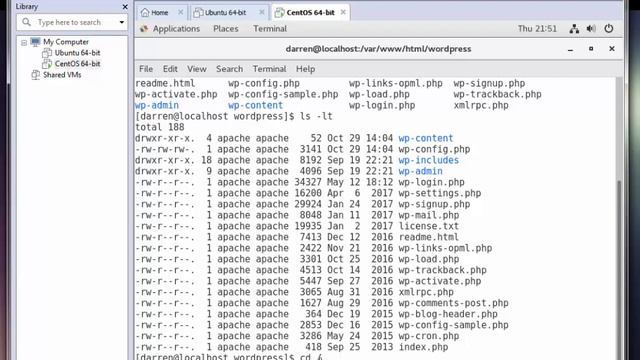Click xmlrpc.php in the long listing
640x360 pixels.
pyautogui.click(x=426, y=292)
